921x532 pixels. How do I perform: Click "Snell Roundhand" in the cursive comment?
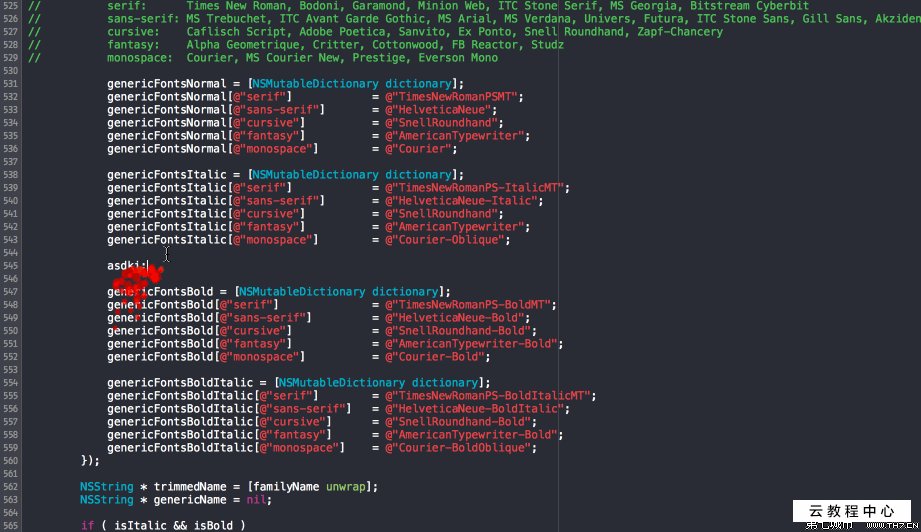[574, 32]
